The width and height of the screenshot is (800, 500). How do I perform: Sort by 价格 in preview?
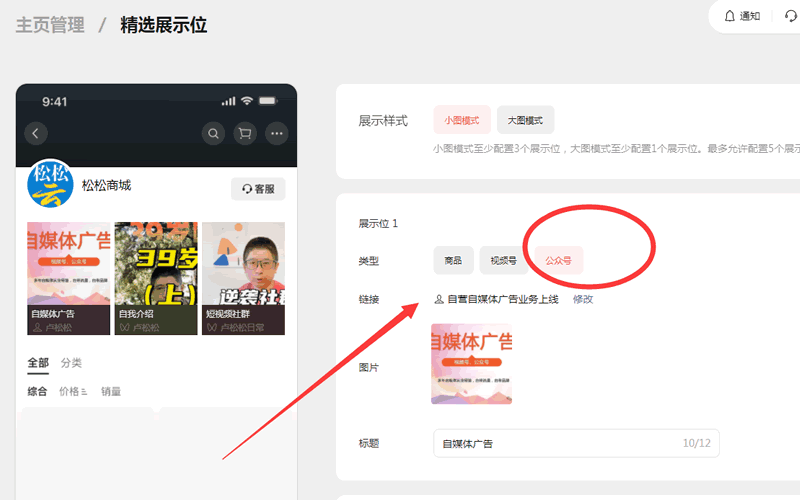pyautogui.click(x=73, y=391)
